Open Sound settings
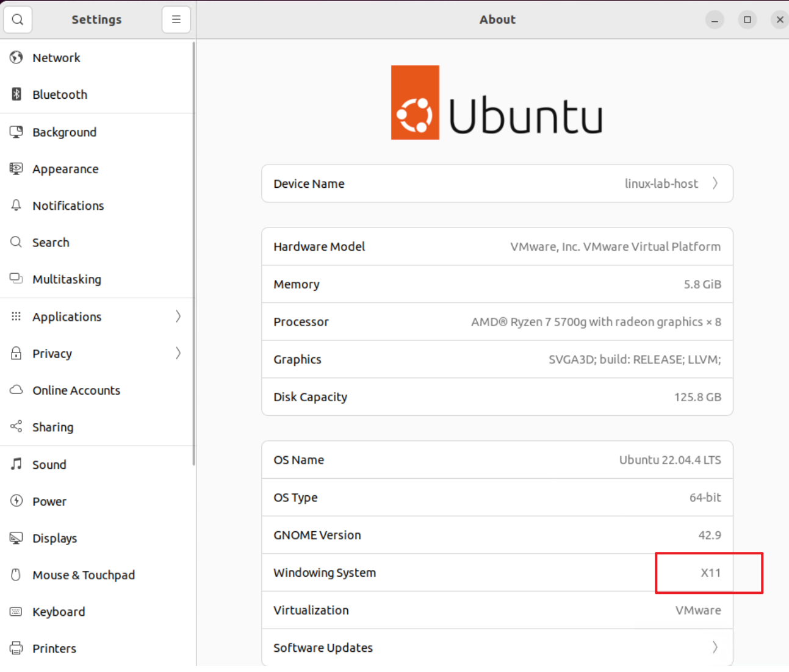 click(98, 464)
